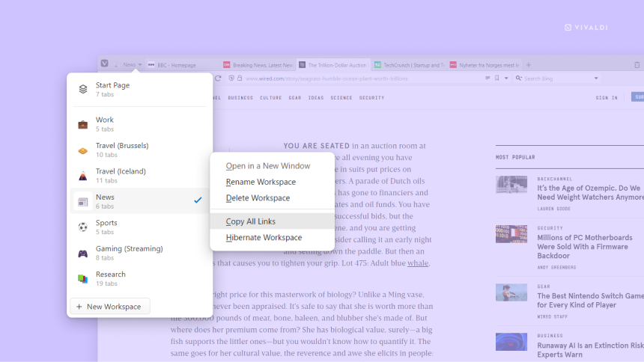This screenshot has height=362, width=644.
Task: Open the Best Nintendo Switch Games article
Action: [590, 301]
